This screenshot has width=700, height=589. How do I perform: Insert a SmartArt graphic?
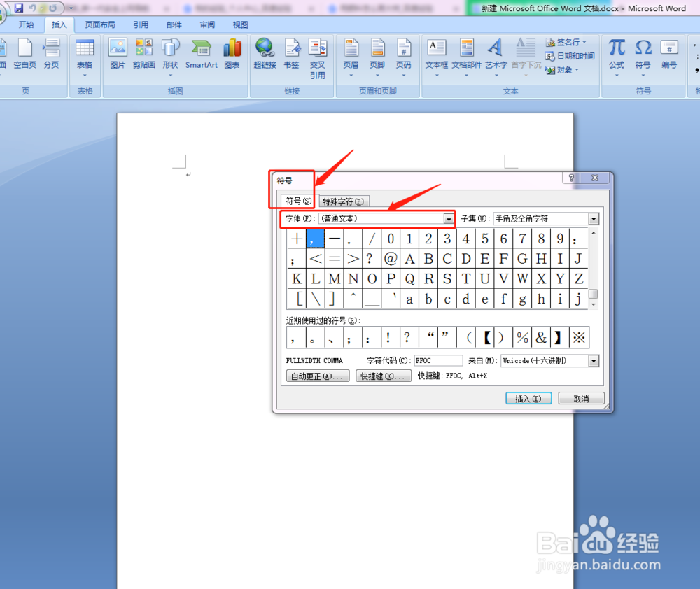pos(202,54)
